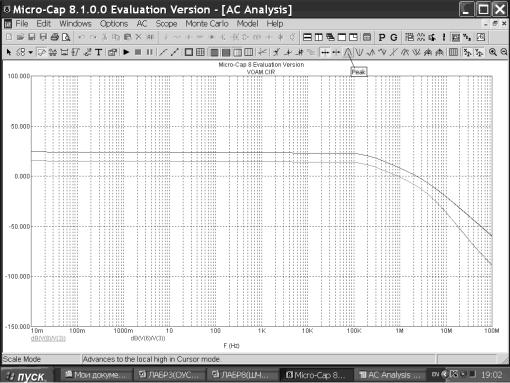Click the Tile Vertical windows icon

point(319,37)
